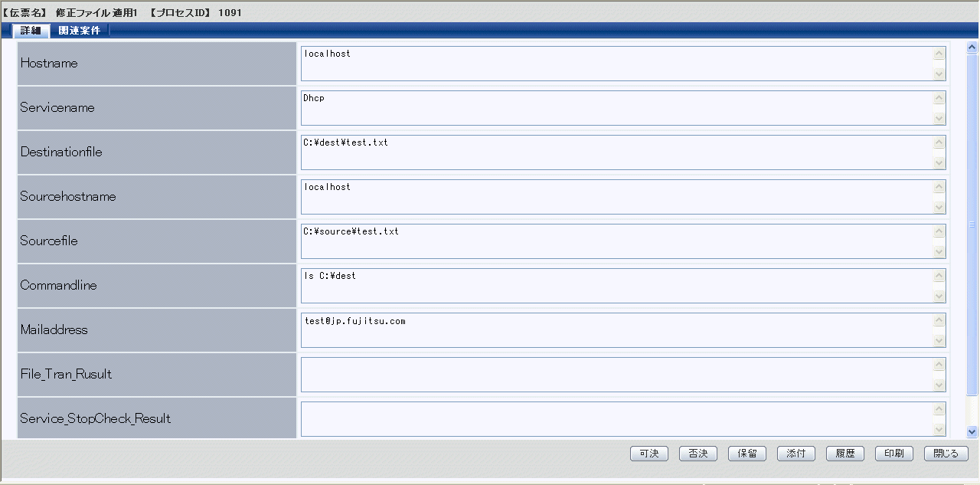Viewport: 980px width, 485px height.
Task: Click the 保留 hold button
Action: [747, 454]
